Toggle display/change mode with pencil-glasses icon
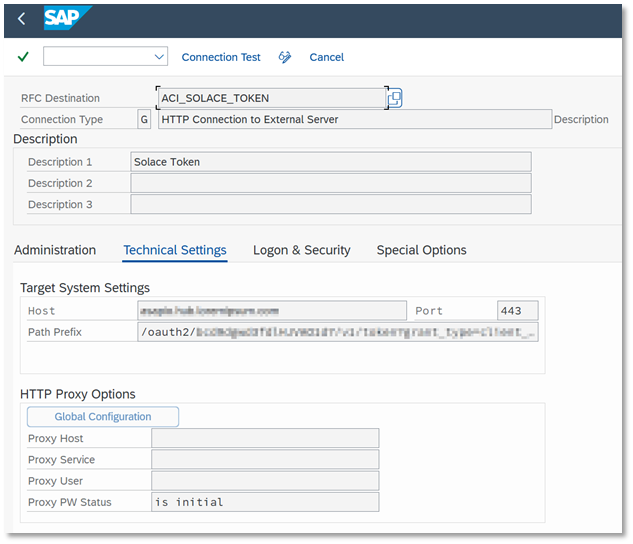 (285, 57)
